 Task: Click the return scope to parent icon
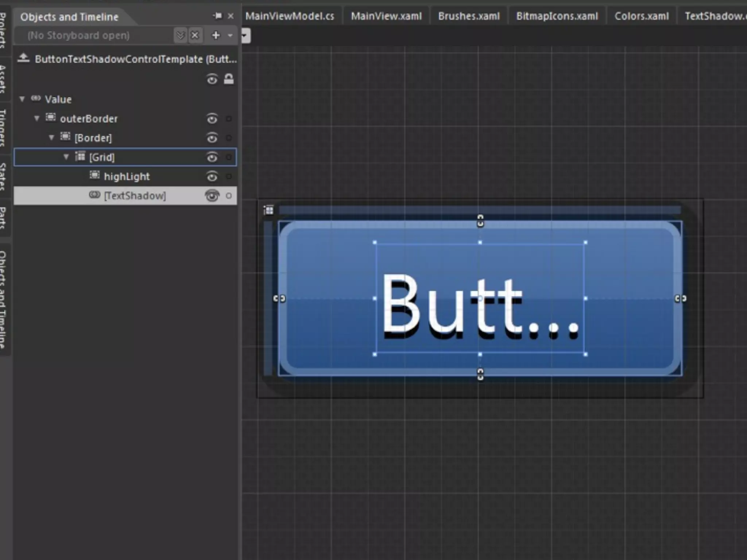pos(23,58)
